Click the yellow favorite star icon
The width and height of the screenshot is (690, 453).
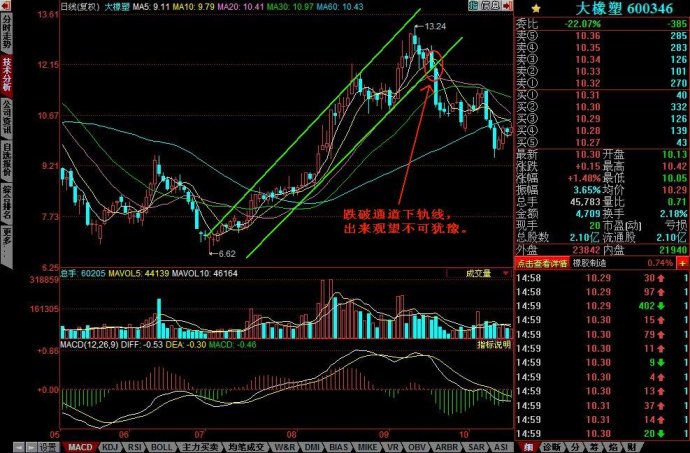click(x=536, y=8)
